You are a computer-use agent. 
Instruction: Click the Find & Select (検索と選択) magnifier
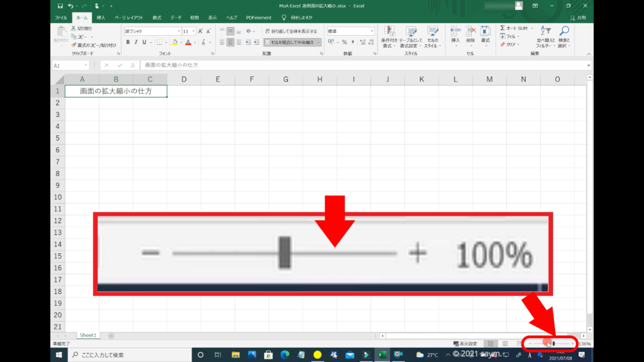pyautogui.click(x=564, y=36)
